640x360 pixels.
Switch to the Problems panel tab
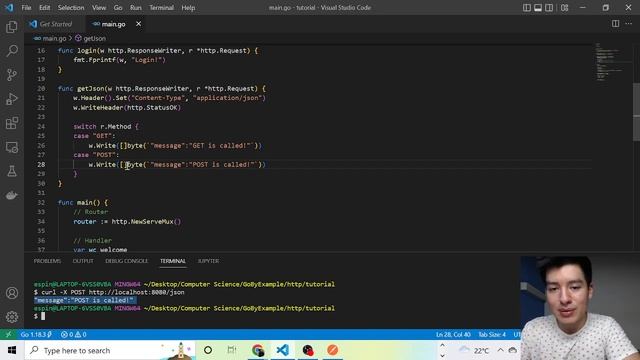[47, 261]
